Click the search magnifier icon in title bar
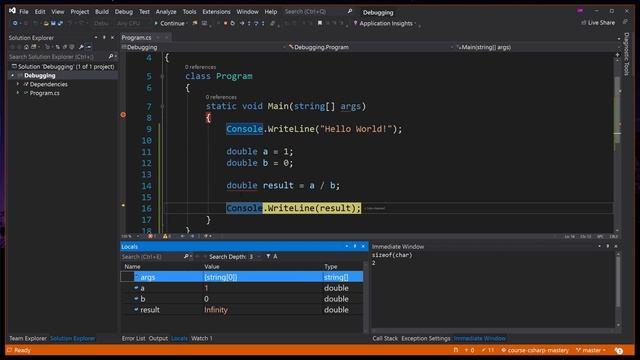Image resolution: width=640 pixels, height=360 pixels. click(x=349, y=11)
